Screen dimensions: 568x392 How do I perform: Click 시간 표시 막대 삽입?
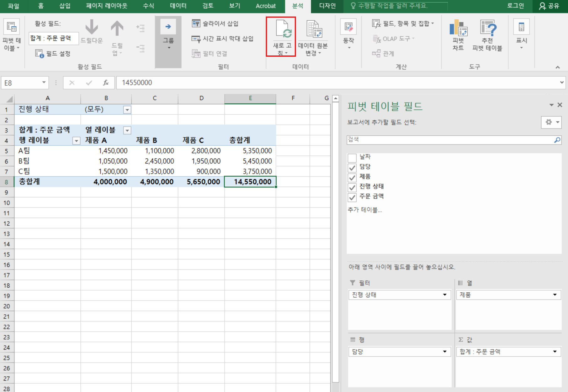click(x=222, y=39)
